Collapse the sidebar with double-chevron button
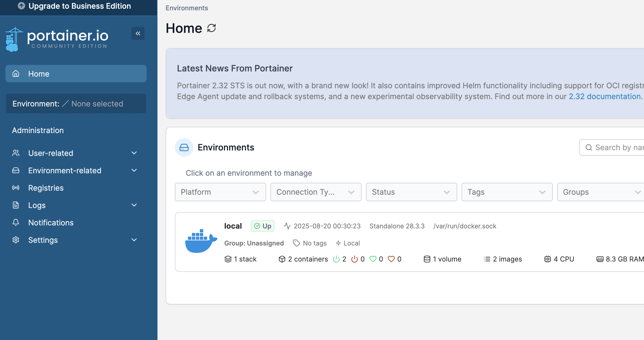Image resolution: width=644 pixels, height=340 pixels. (138, 33)
